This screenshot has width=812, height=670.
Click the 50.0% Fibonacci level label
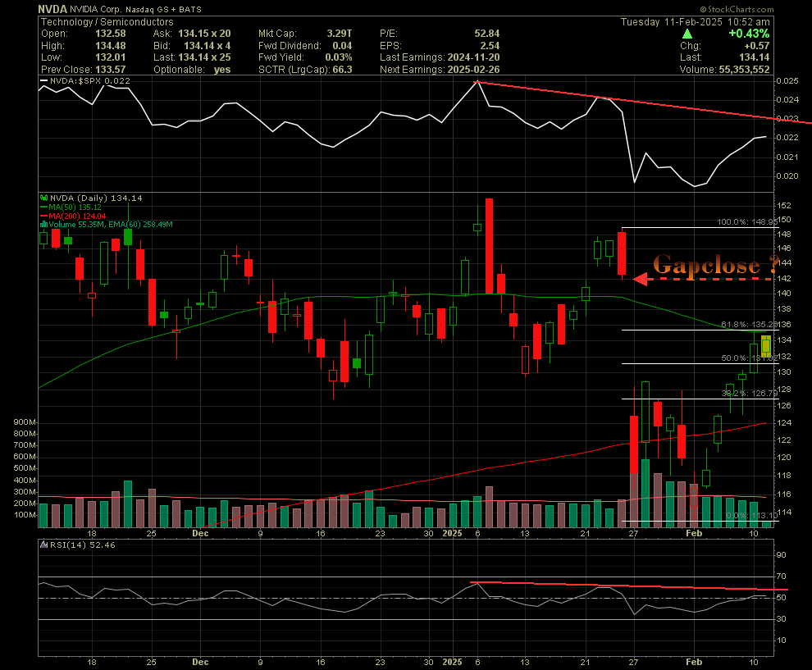click(x=749, y=358)
